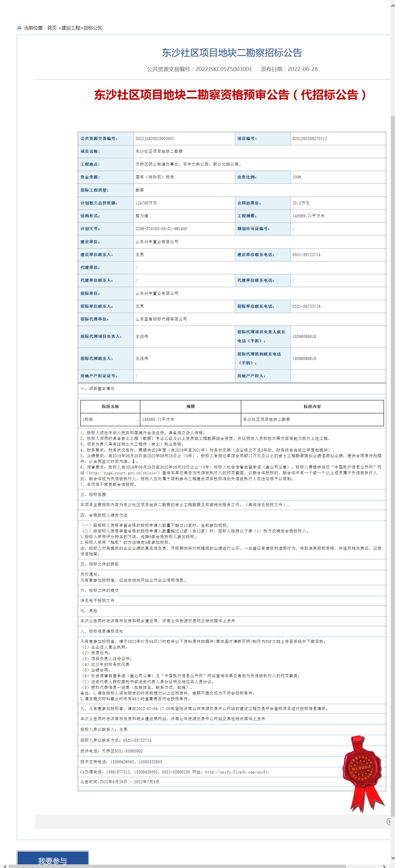Click the home icon beside 当前位置
The height and width of the screenshot is (868, 395).
coord(19,28)
